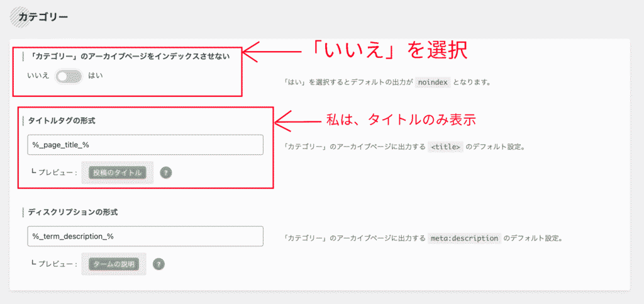Click the 'いいえ' label beside the switch
644x304 pixels.
(38, 76)
